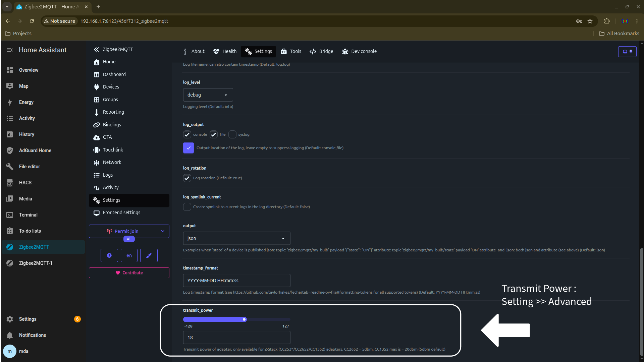The height and width of the screenshot is (362, 644).
Task: Collapse the Home Assistant sidebar menu icon
Action: 10,50
